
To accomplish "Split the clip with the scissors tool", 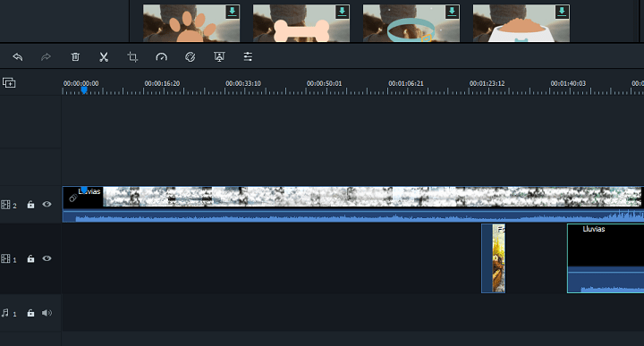I will tap(104, 56).
